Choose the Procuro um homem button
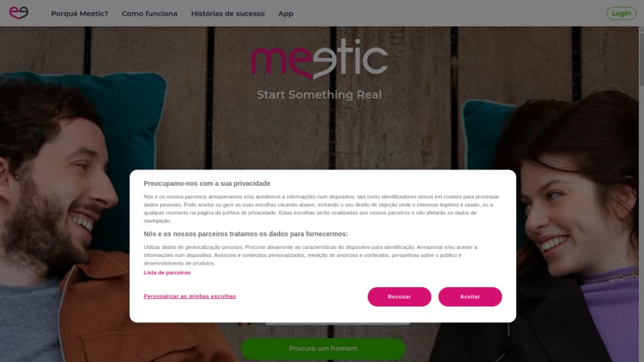Image resolution: width=644 pixels, height=362 pixels. click(323, 349)
